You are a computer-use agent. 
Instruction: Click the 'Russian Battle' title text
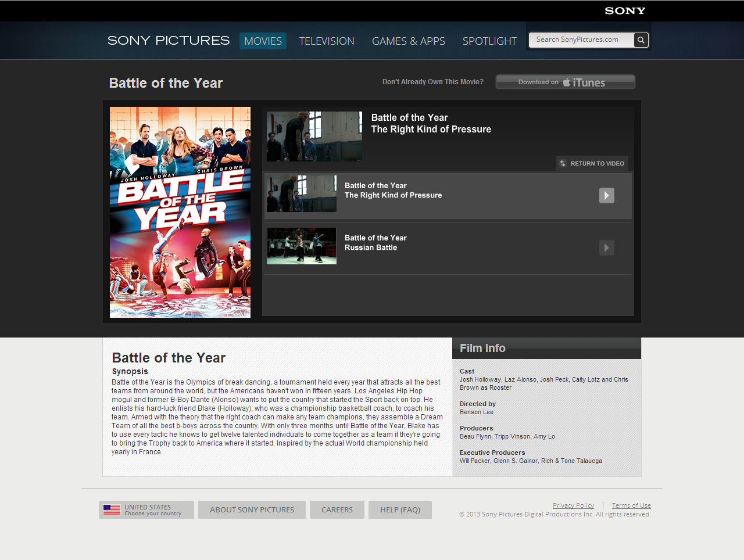[371, 247]
